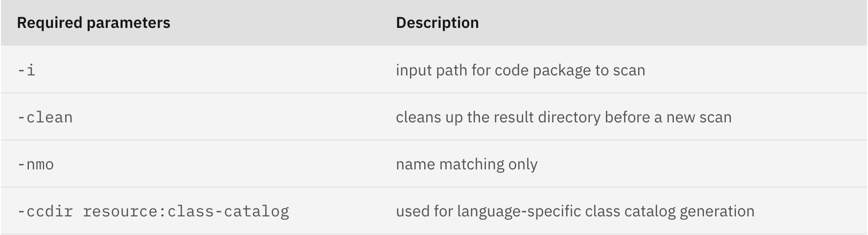Click the resource:class-catalog value text
Image resolution: width=868 pixels, height=235 pixels.
pos(186,211)
